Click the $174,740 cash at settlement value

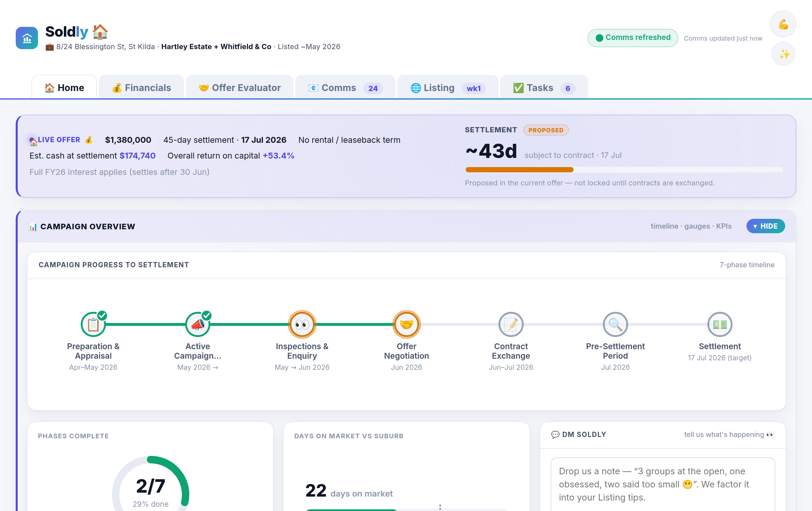[137, 156]
